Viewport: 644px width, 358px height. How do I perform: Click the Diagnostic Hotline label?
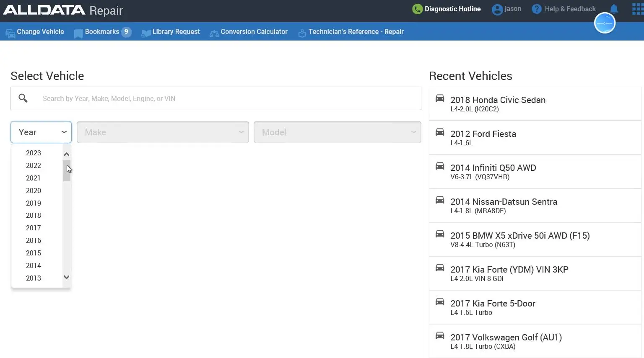tap(452, 9)
